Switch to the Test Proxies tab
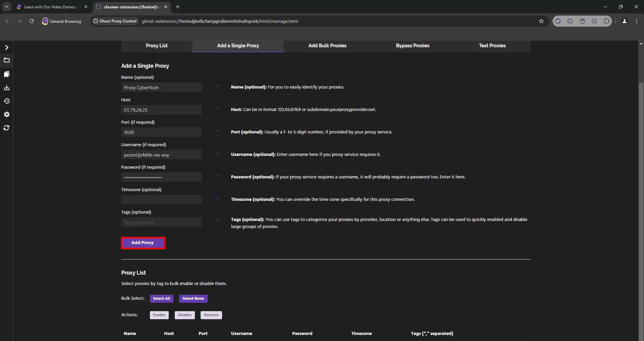 click(x=492, y=46)
